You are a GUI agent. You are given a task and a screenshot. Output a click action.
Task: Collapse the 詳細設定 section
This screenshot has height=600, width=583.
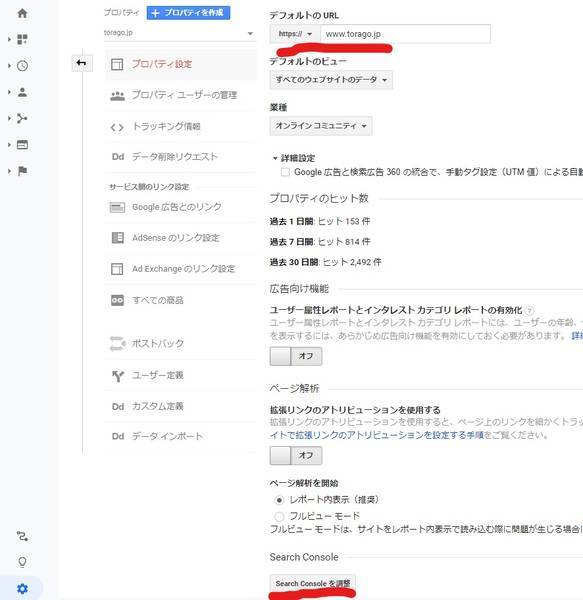coord(294,158)
